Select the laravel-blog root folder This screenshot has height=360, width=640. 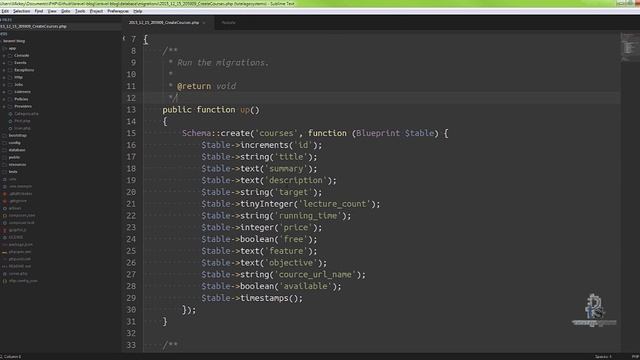tap(14, 41)
